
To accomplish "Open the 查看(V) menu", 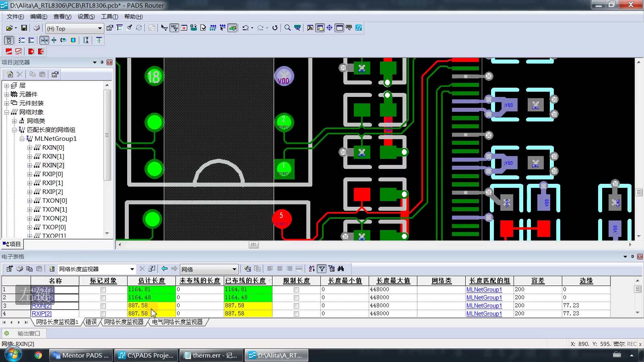I will click(62, 16).
